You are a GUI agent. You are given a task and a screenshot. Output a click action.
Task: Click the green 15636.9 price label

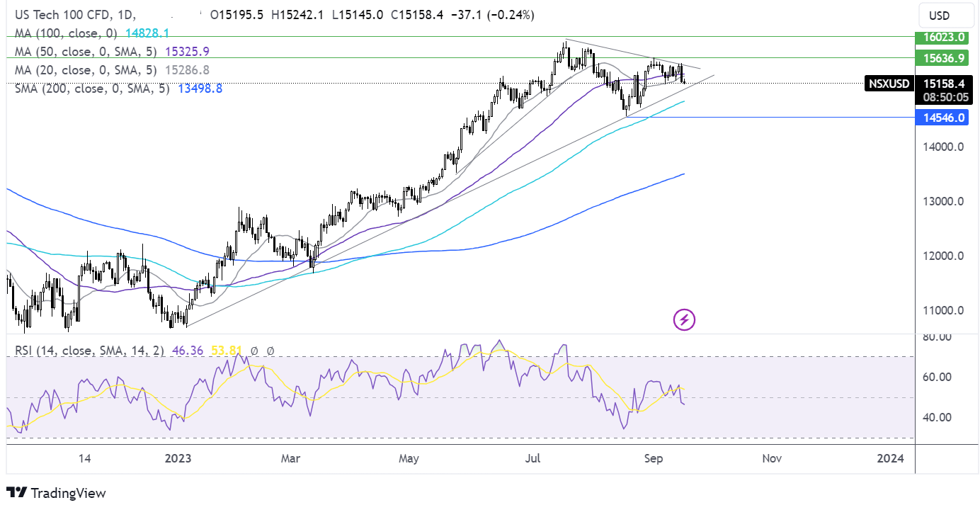point(942,57)
